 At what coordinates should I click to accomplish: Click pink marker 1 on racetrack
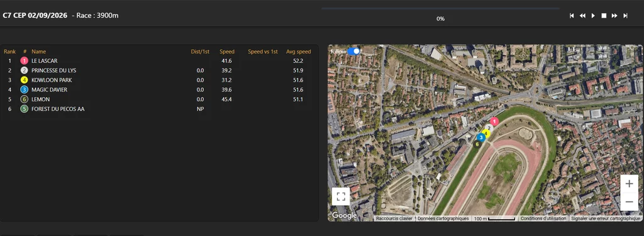coord(494,121)
